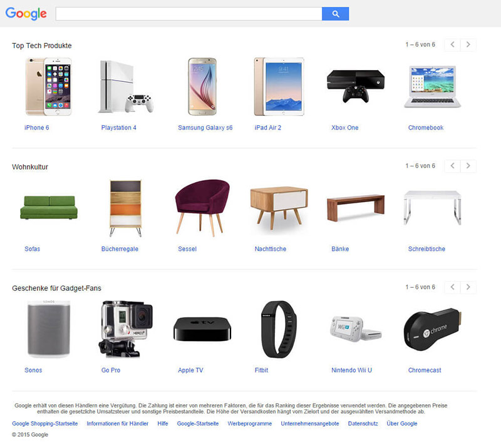
Task: Open the Google logo homepage link
Action: pos(26,13)
